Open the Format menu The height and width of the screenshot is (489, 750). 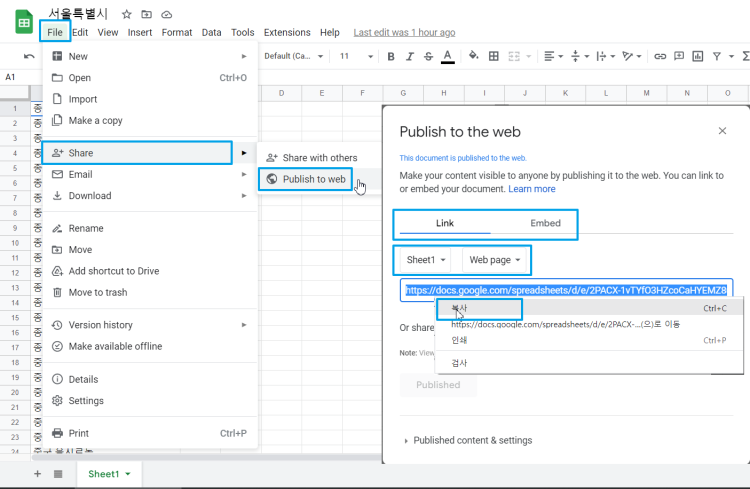click(176, 32)
